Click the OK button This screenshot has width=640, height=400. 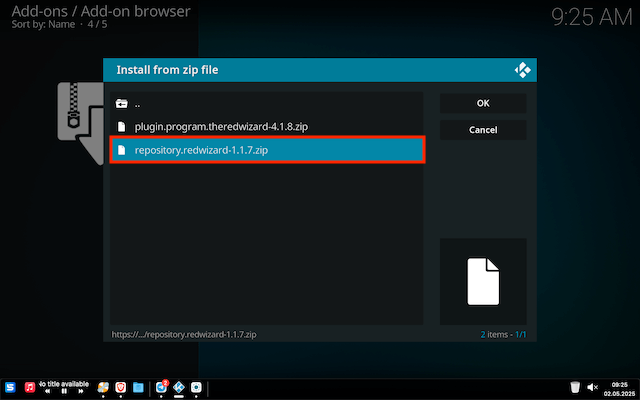tap(483, 103)
